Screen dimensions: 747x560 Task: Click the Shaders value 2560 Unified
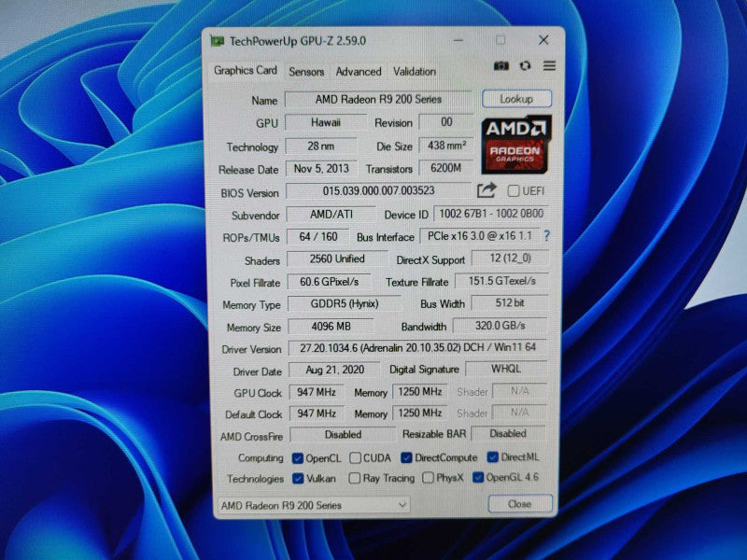[x=337, y=259]
